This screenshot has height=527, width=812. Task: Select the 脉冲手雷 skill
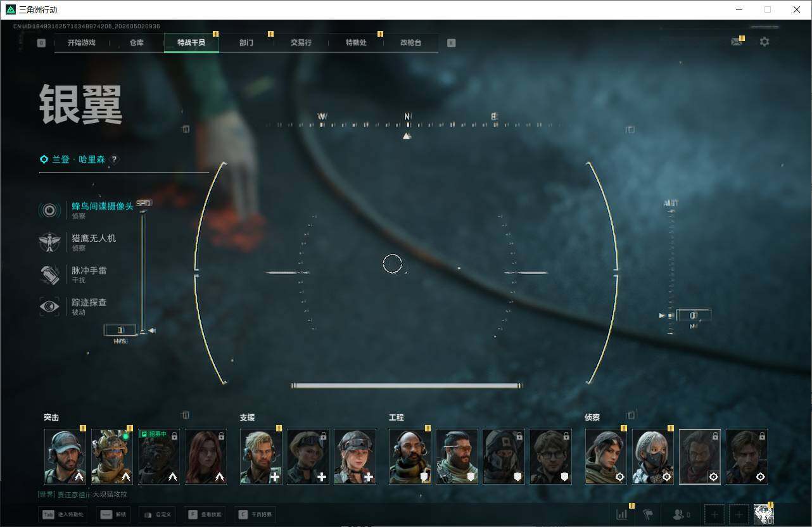73,274
